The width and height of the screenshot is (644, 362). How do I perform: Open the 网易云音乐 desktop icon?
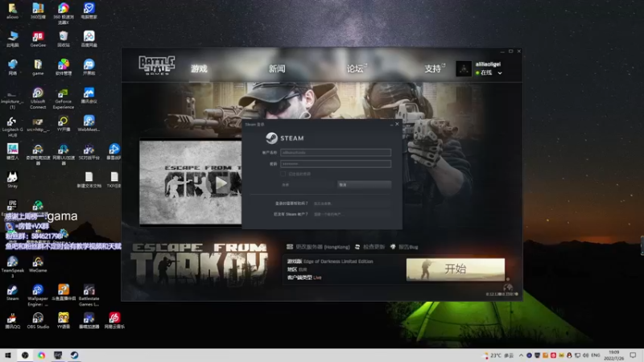pos(114,320)
